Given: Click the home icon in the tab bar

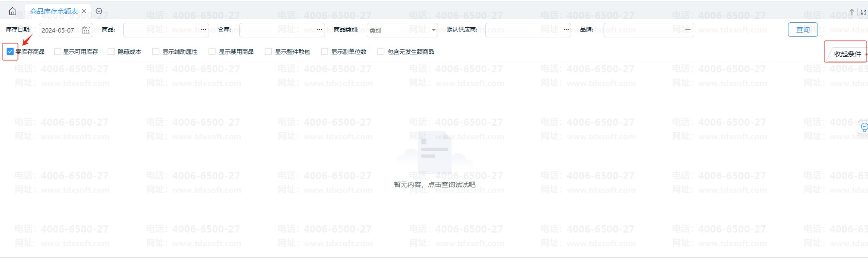Looking at the screenshot, I should 13,11.
